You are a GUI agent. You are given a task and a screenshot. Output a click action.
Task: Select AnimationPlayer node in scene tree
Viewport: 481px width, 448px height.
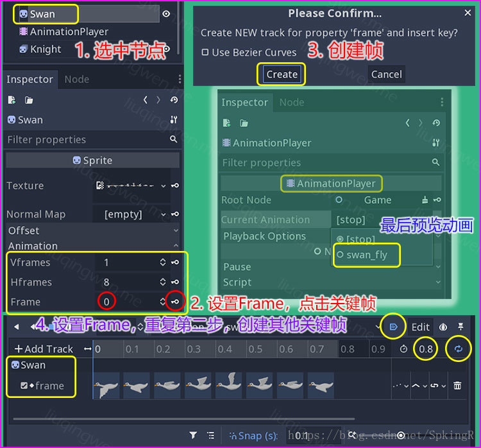63,31
